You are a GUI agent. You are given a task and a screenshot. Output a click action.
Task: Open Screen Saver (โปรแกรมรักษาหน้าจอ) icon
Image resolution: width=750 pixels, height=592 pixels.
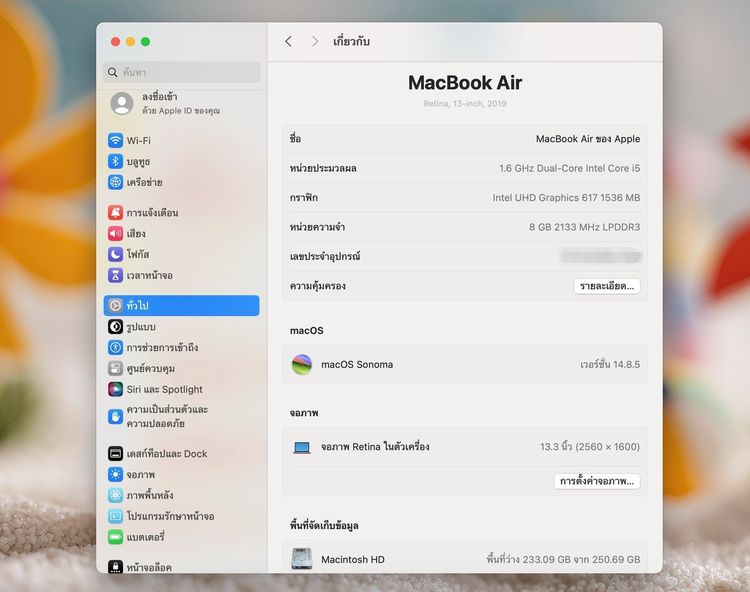click(x=115, y=516)
